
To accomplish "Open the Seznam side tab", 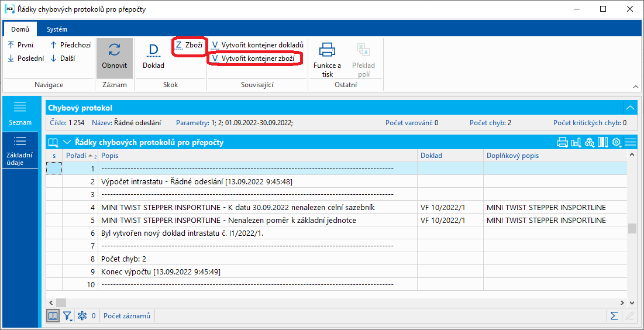I will [x=20, y=114].
